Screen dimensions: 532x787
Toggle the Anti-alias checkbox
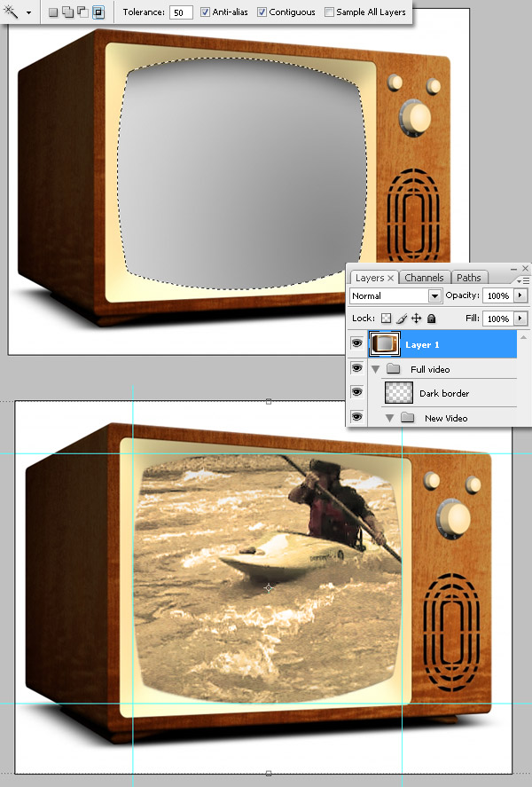[205, 12]
